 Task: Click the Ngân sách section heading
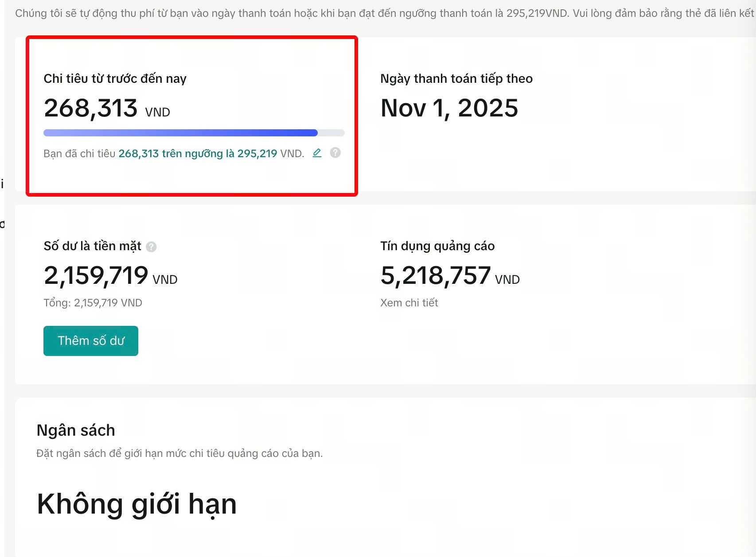[76, 430]
